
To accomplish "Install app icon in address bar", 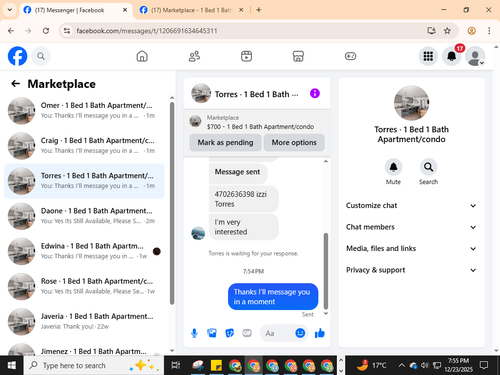I will 431,31.
